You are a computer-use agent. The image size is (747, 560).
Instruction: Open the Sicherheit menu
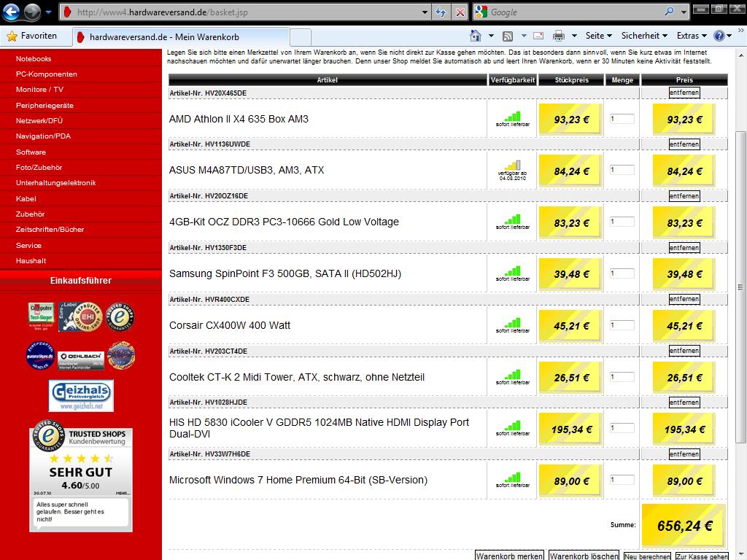(x=644, y=36)
